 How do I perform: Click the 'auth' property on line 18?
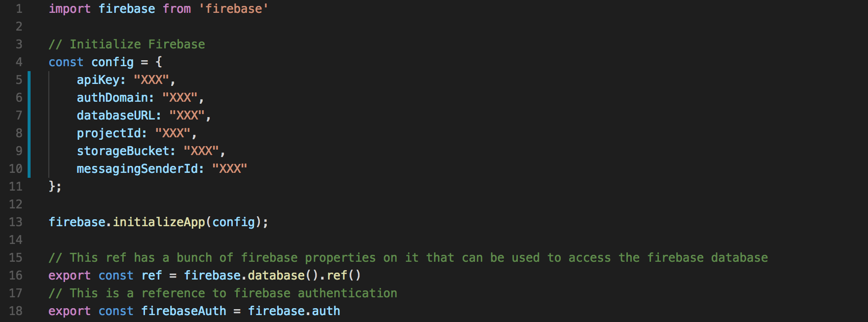326,311
